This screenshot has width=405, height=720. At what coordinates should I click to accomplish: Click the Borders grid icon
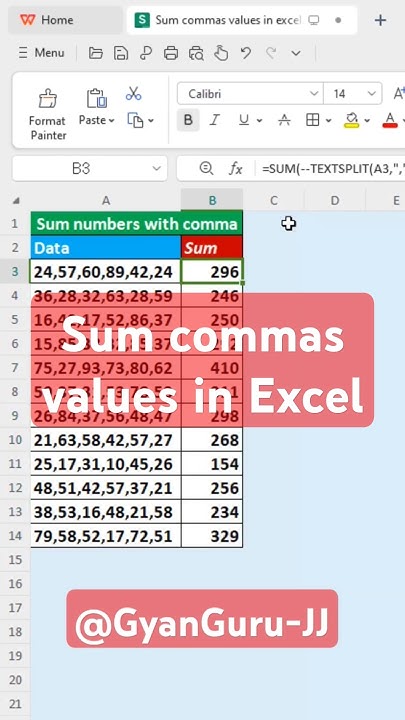(313, 120)
